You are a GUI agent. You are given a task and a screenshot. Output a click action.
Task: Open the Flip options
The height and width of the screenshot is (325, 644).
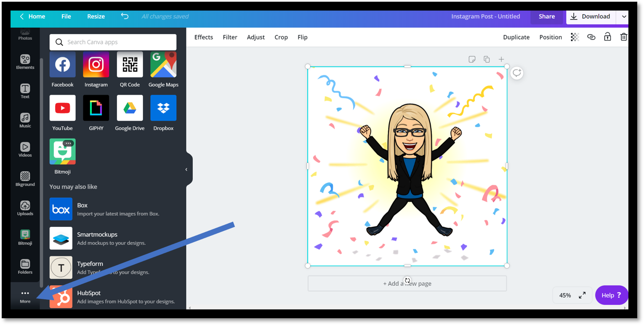point(303,37)
